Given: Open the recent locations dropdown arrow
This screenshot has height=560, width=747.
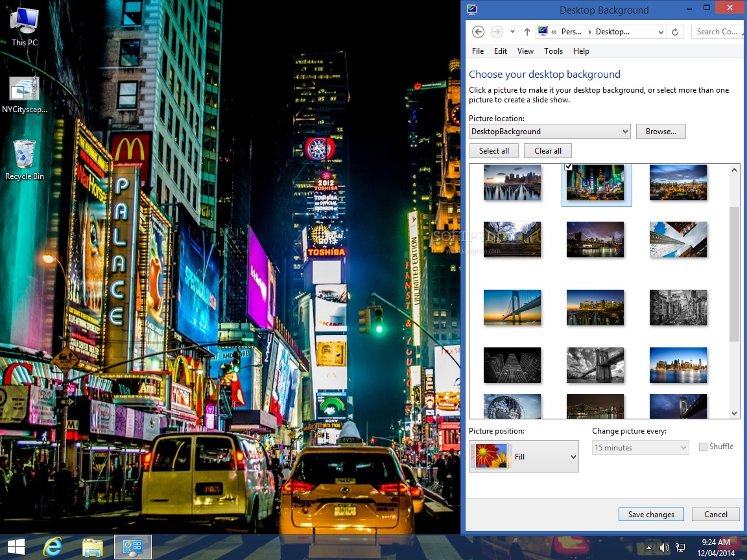Looking at the screenshot, I should coord(512,32).
